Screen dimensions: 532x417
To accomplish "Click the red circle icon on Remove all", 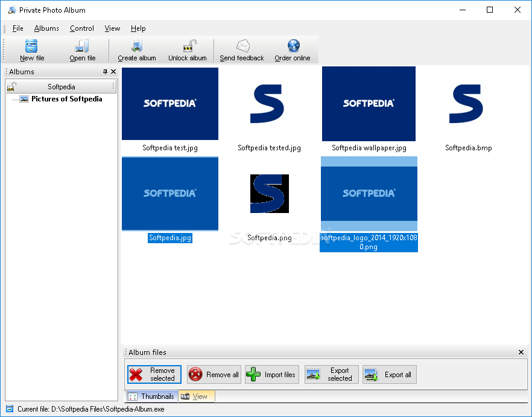I will pos(195,375).
